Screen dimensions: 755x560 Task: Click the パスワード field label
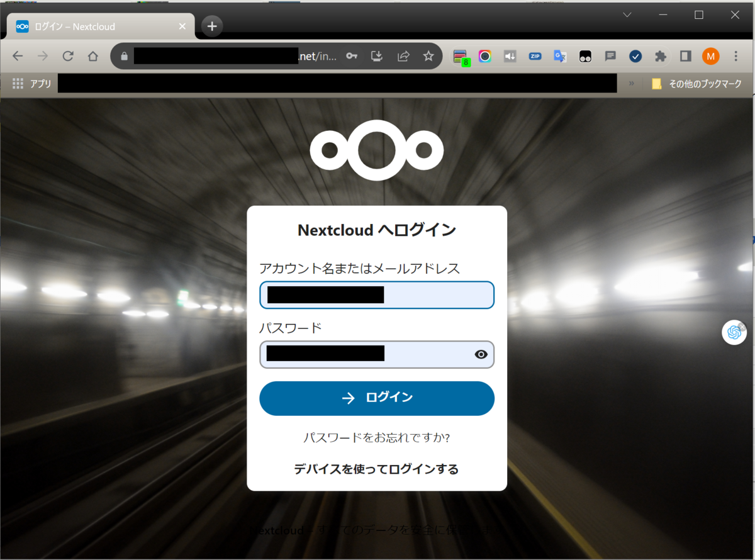pyautogui.click(x=291, y=328)
